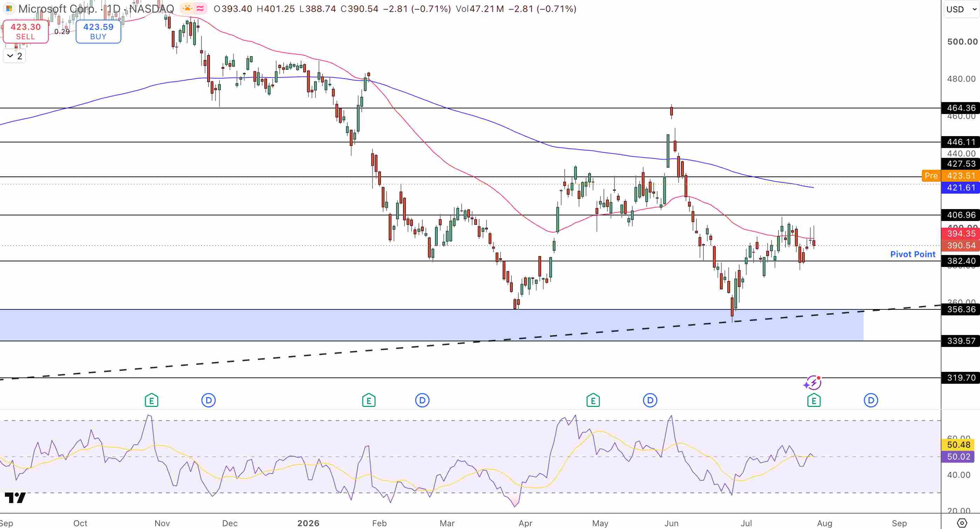Click the pink wave data icon
The width and height of the screenshot is (980, 529).
point(200,8)
